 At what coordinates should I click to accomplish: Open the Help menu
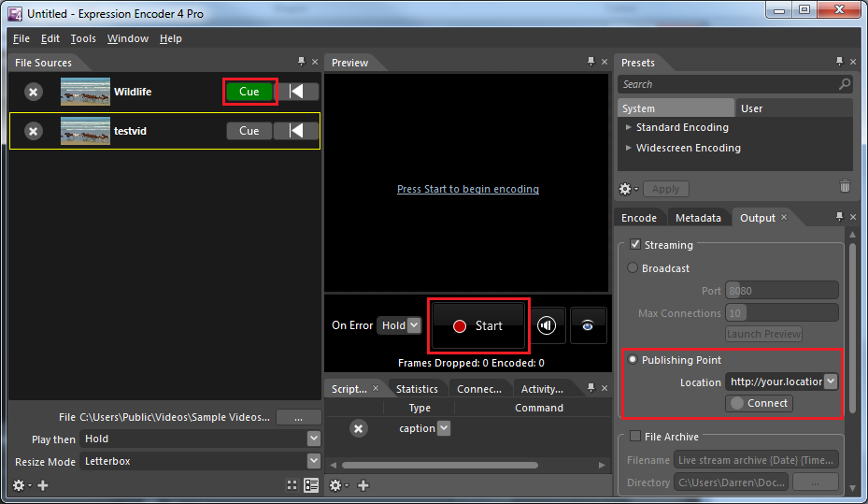coord(170,38)
